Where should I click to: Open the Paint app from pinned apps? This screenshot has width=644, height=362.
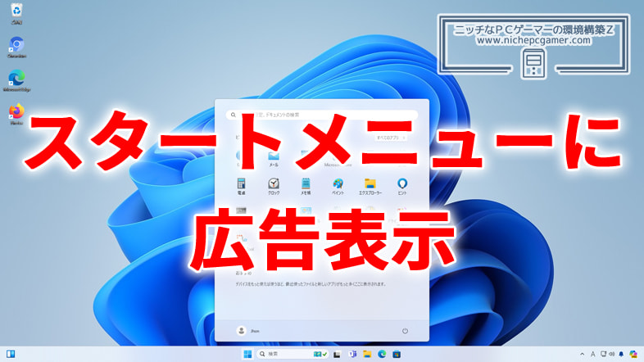(338, 184)
